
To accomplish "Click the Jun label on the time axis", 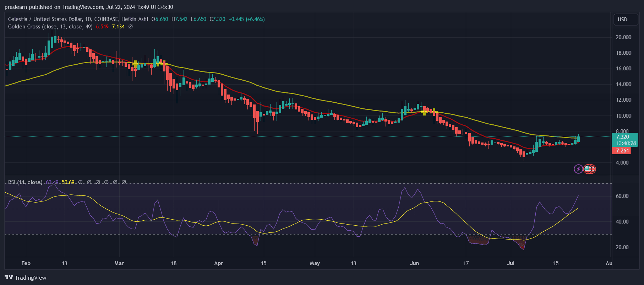I will [415, 263].
